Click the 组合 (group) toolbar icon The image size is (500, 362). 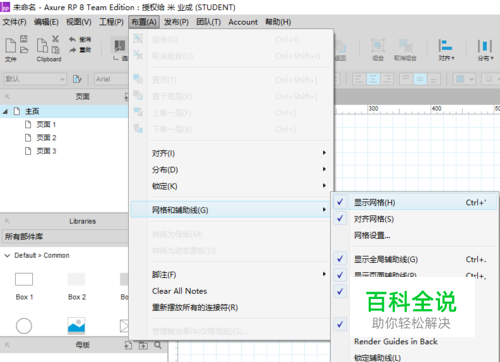point(378,46)
